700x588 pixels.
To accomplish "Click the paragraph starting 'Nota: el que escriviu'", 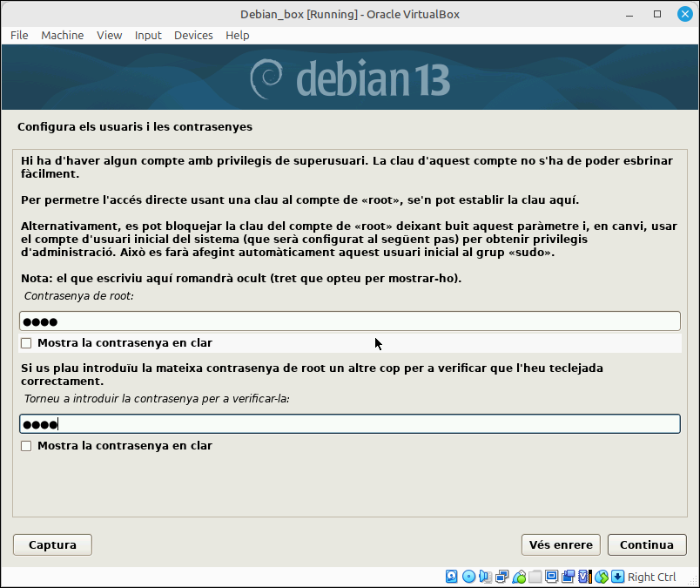I will [241, 279].
